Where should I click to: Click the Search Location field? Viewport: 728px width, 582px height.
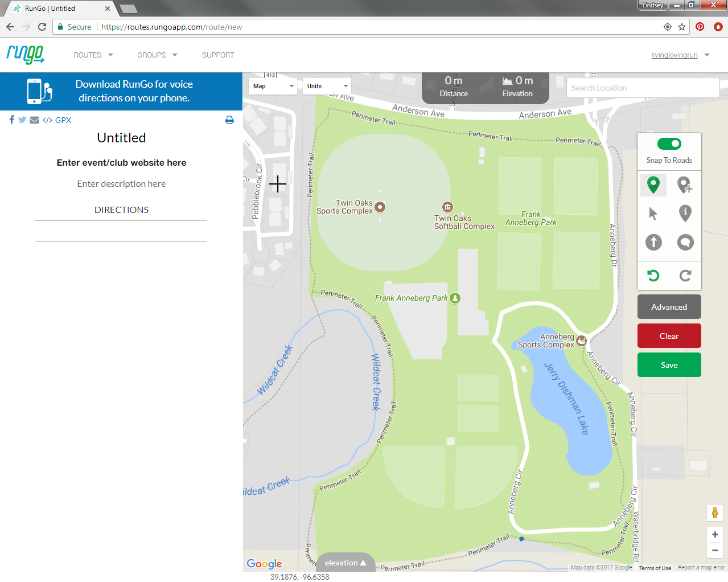point(643,88)
